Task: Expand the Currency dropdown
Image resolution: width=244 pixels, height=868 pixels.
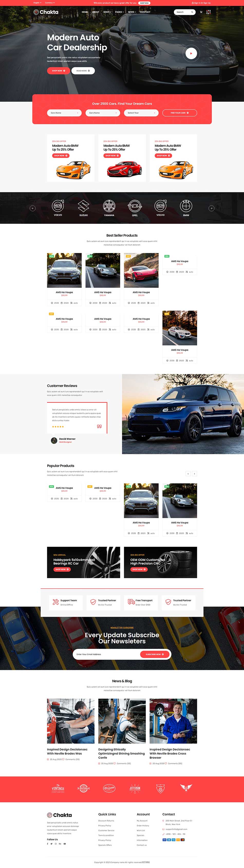Action: click(x=50, y=3)
